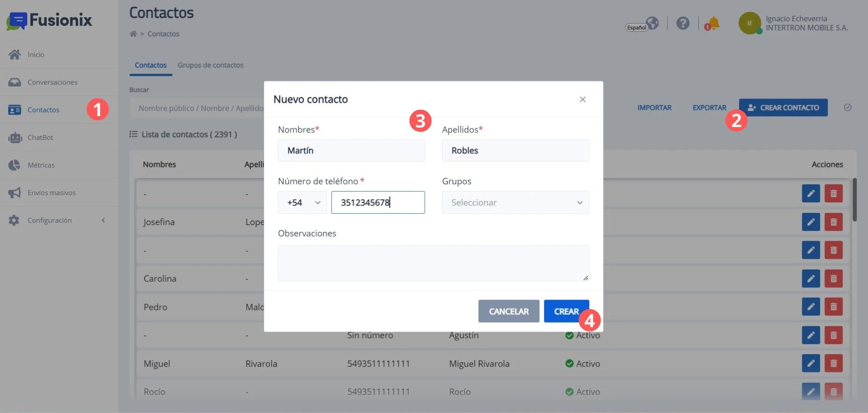
Task: Open the +54 country code dropdown
Action: (x=302, y=202)
